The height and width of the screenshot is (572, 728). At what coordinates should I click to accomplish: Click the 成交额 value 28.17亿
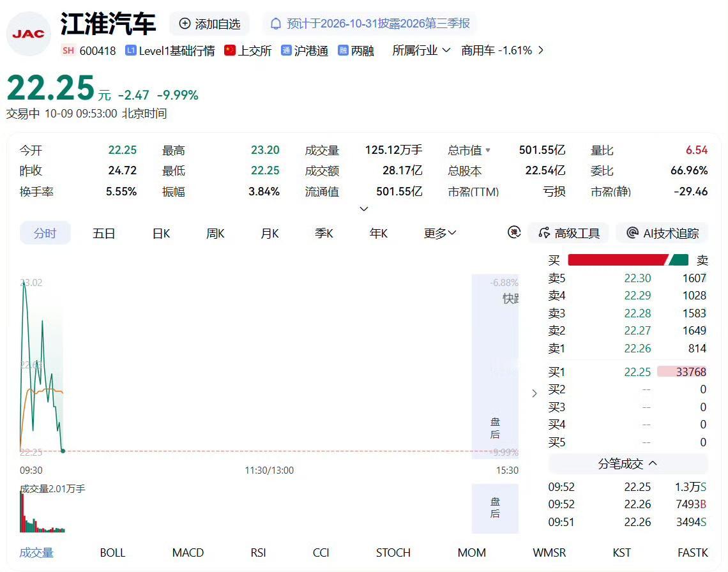(x=402, y=170)
